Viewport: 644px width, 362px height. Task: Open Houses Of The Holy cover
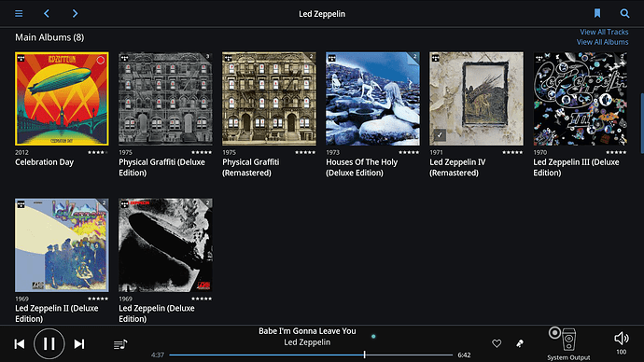(373, 99)
